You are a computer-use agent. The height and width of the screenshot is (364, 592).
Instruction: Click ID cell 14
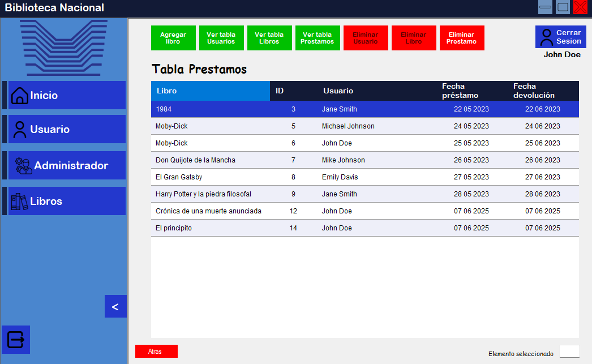pyautogui.click(x=293, y=228)
